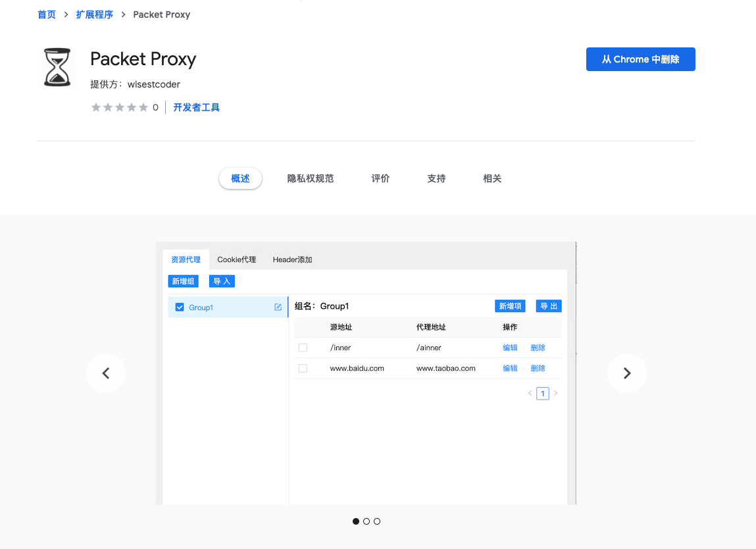The width and height of the screenshot is (756, 549).
Task: Go to previous page arrow in pagination
Action: pyautogui.click(x=530, y=393)
